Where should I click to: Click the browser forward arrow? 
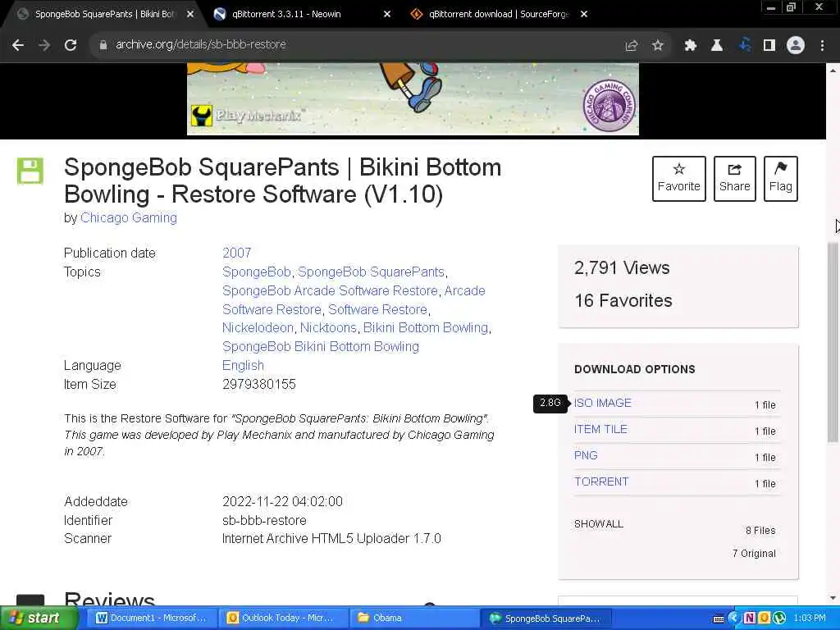click(x=44, y=45)
